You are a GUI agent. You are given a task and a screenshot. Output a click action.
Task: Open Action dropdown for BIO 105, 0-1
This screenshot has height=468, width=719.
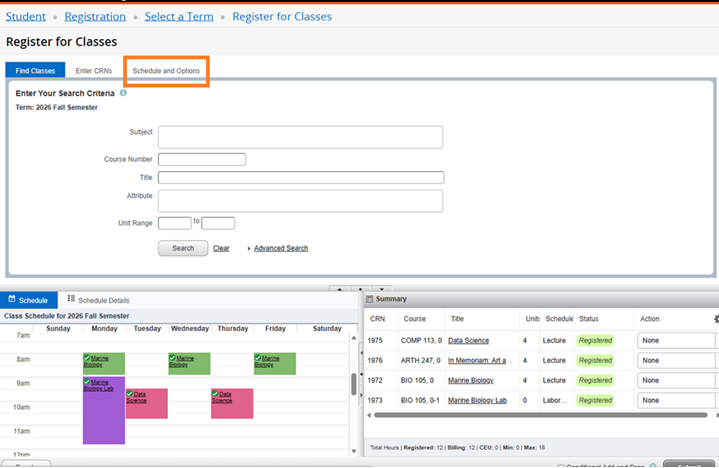tap(677, 400)
